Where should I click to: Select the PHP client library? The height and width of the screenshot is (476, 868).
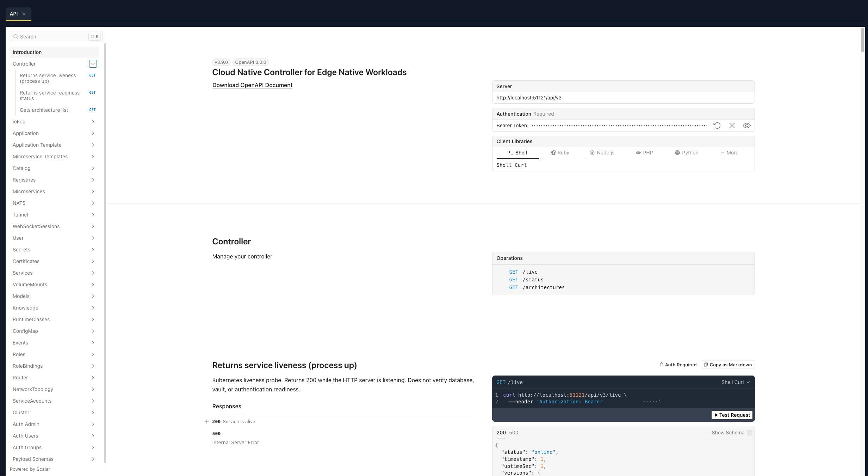pyautogui.click(x=644, y=153)
